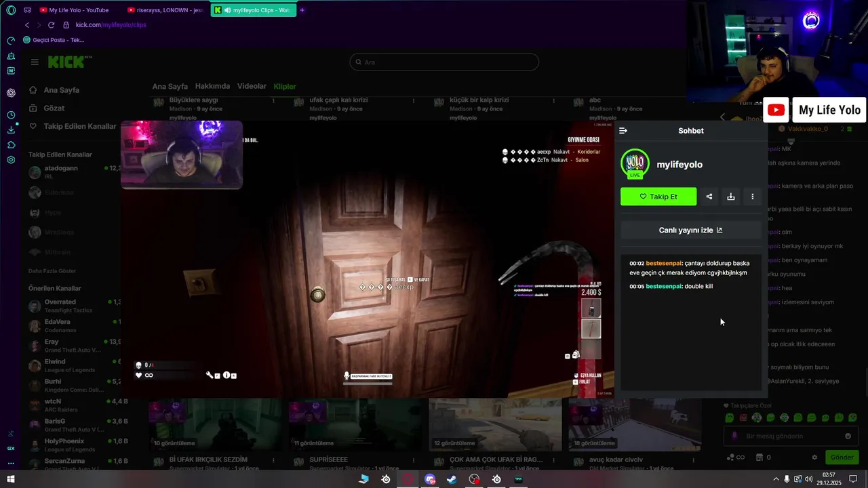This screenshot has width=868, height=488.
Task: Open Eray recommended channel
Action: (73, 346)
